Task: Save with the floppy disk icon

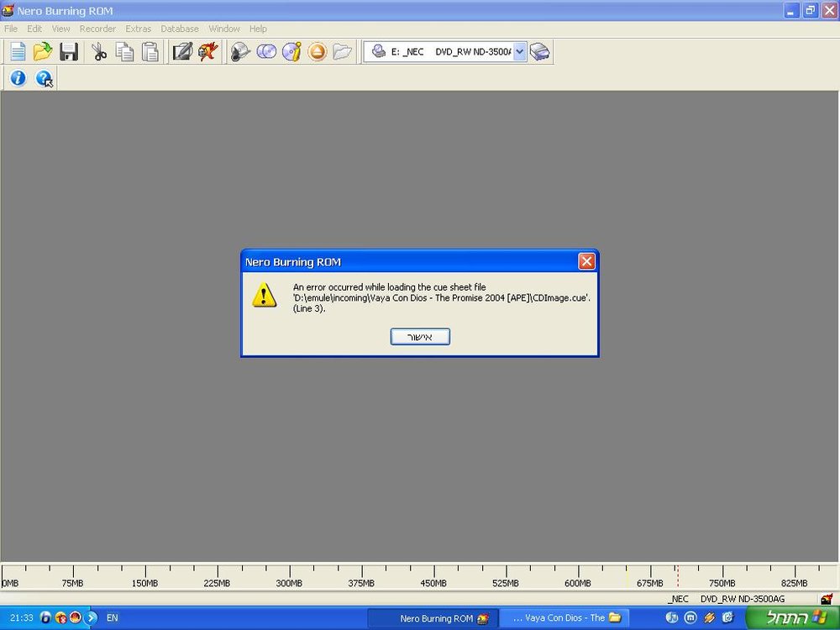Action: 69,52
